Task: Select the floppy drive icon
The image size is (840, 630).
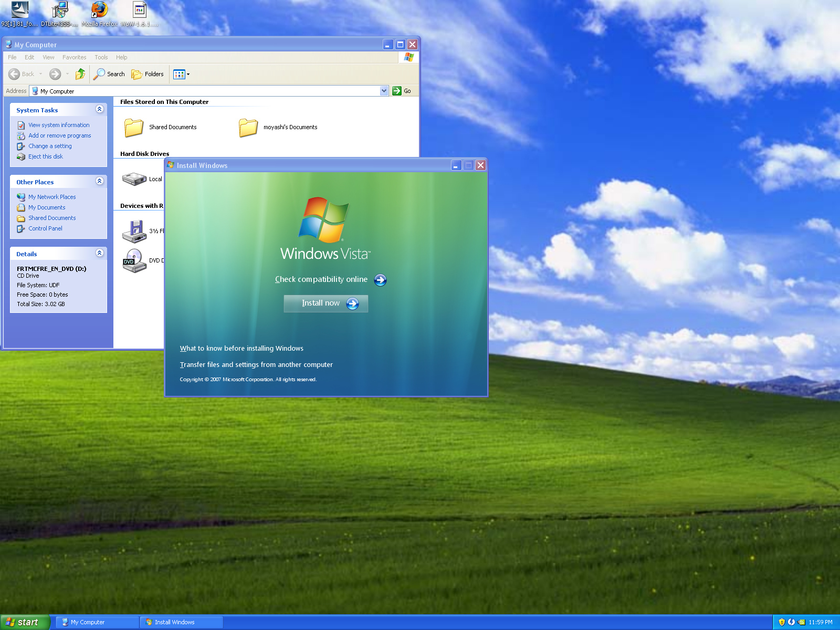Action: [x=134, y=230]
